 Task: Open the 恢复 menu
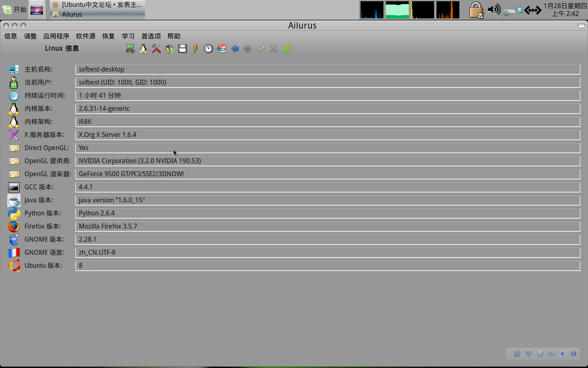coord(109,36)
